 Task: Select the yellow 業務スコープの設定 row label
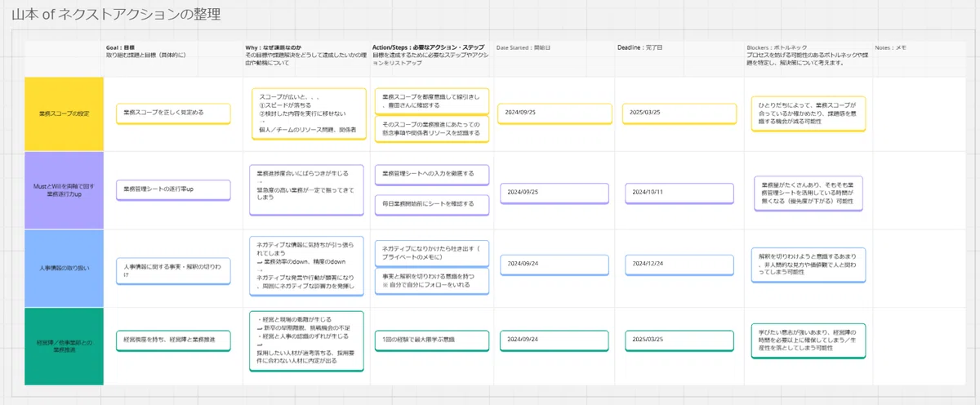tap(65, 113)
